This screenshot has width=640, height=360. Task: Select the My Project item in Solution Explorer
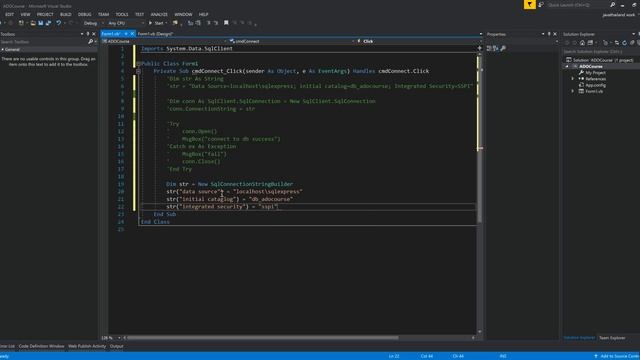point(595,73)
